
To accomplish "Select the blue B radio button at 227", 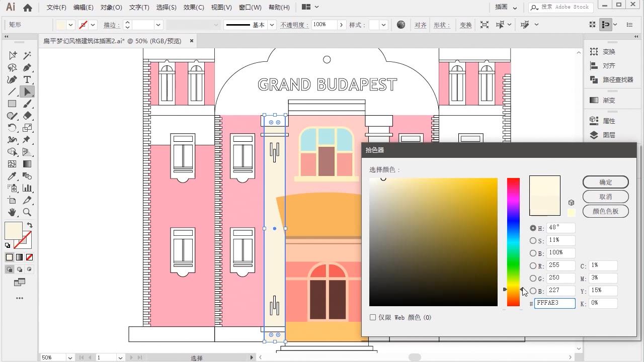I will 533,291.
